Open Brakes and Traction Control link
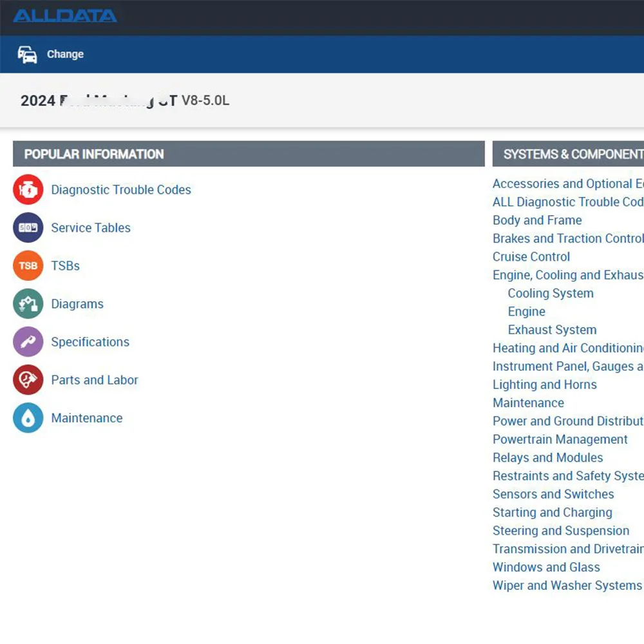Image resolution: width=644 pixels, height=644 pixels. coord(568,239)
